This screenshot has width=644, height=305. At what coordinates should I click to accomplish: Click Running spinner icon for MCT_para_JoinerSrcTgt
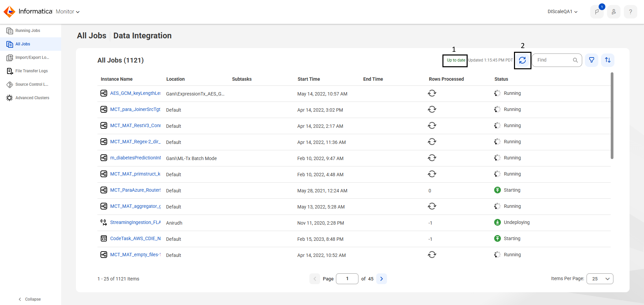coord(498,109)
